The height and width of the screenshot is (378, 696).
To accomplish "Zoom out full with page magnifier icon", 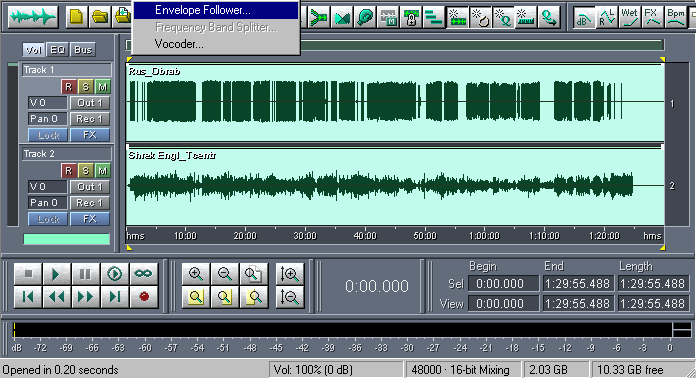I will 253,274.
